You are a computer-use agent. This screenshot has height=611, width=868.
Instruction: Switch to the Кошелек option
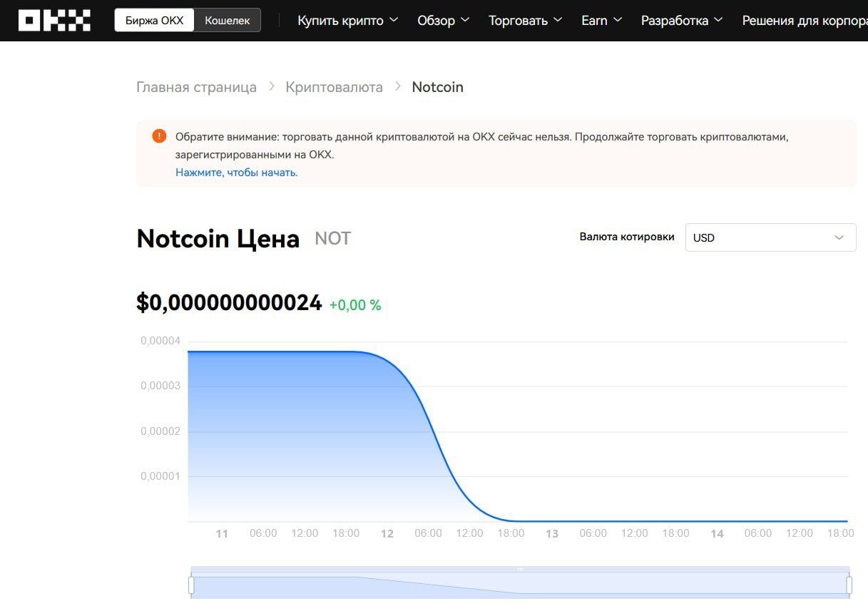pos(228,21)
